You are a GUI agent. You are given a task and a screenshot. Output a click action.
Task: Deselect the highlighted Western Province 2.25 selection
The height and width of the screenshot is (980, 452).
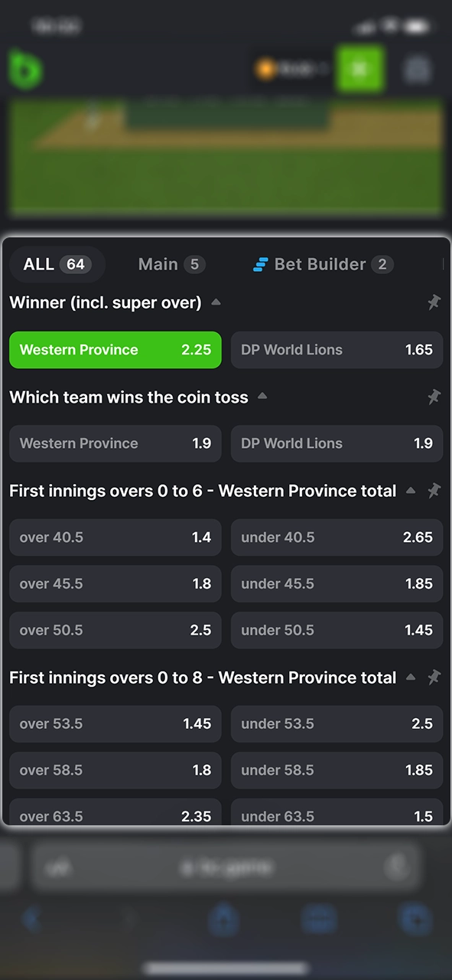coord(115,349)
